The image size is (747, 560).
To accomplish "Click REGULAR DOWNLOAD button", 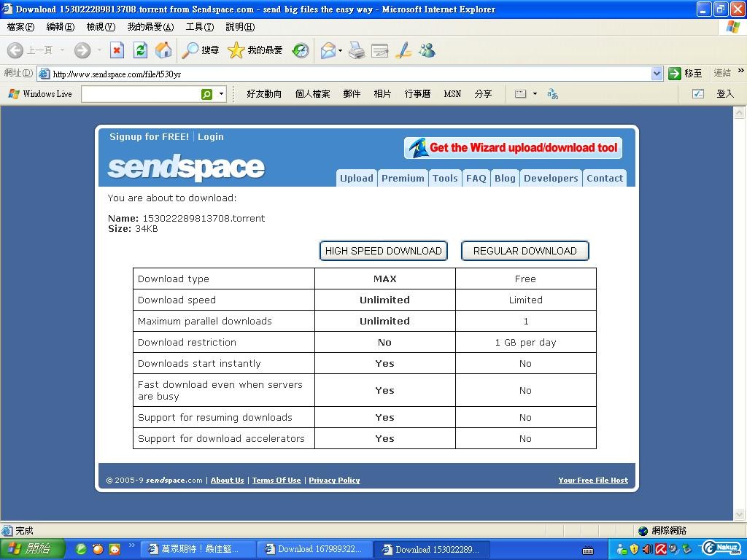I will tap(525, 251).
